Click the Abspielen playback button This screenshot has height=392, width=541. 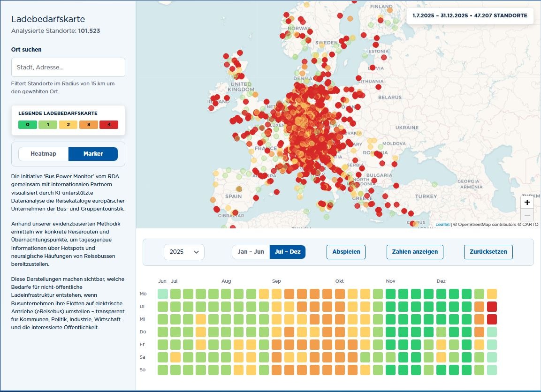coord(346,252)
